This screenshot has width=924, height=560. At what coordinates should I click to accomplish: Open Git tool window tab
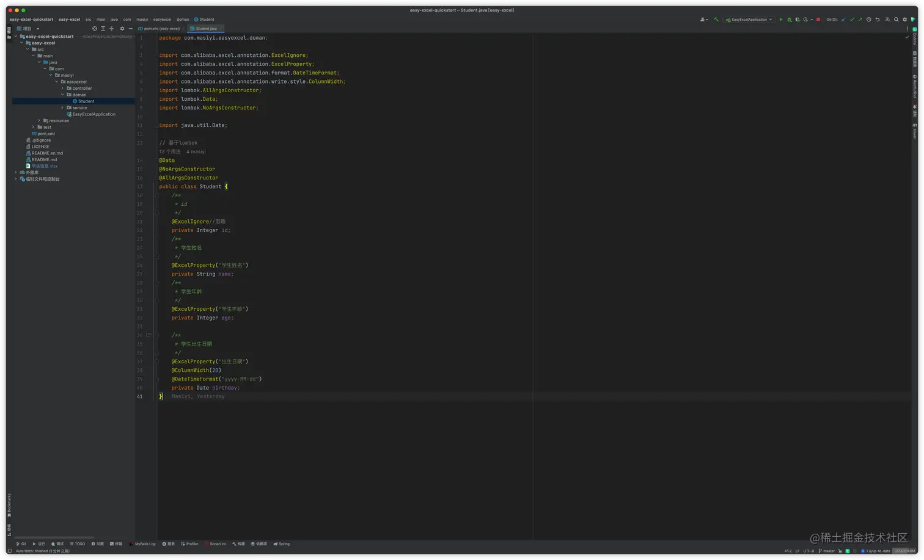(x=21, y=544)
